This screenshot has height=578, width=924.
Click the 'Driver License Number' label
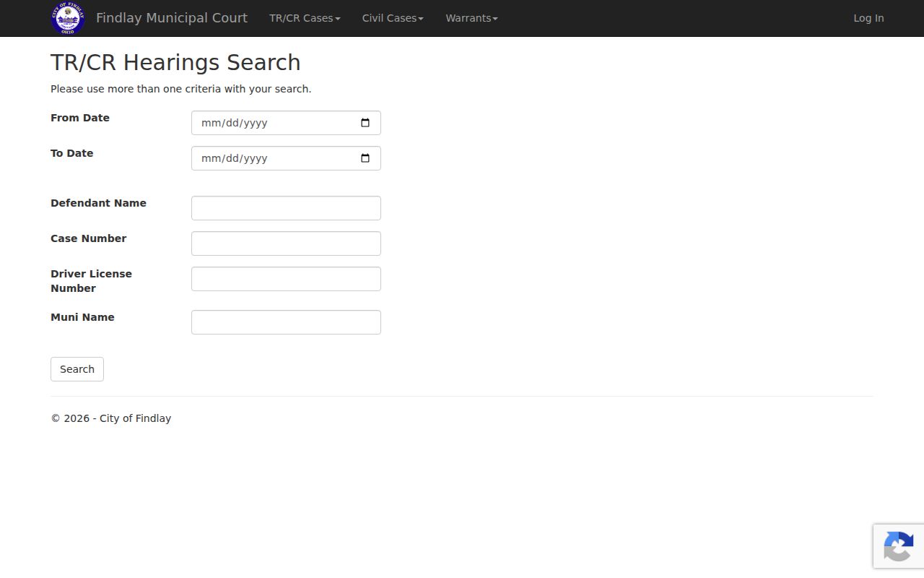[x=91, y=281]
